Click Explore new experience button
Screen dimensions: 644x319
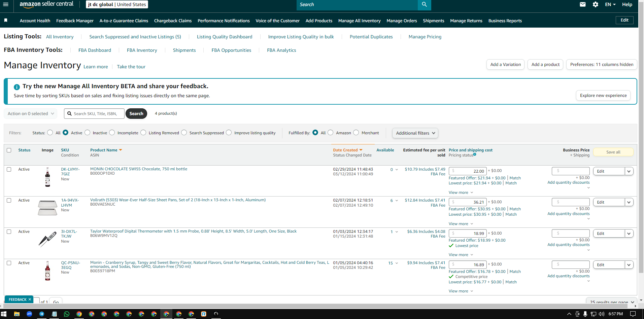pyautogui.click(x=603, y=96)
